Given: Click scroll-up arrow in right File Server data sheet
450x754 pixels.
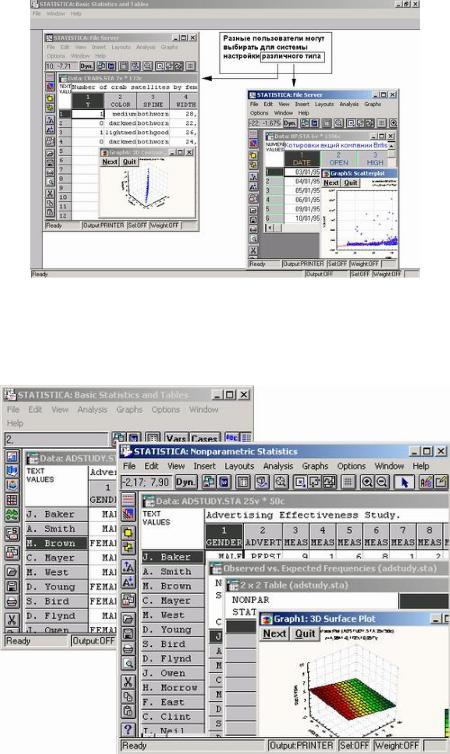Looking at the screenshot, I should (x=392, y=146).
